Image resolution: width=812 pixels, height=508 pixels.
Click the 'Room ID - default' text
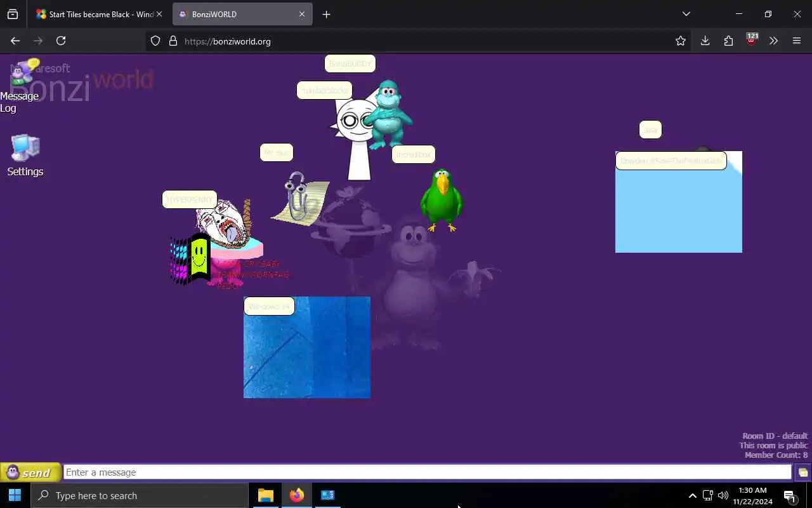tap(775, 436)
